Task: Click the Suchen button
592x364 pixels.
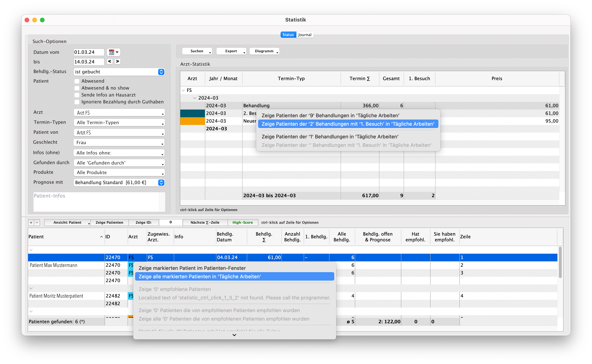Action: pyautogui.click(x=197, y=51)
